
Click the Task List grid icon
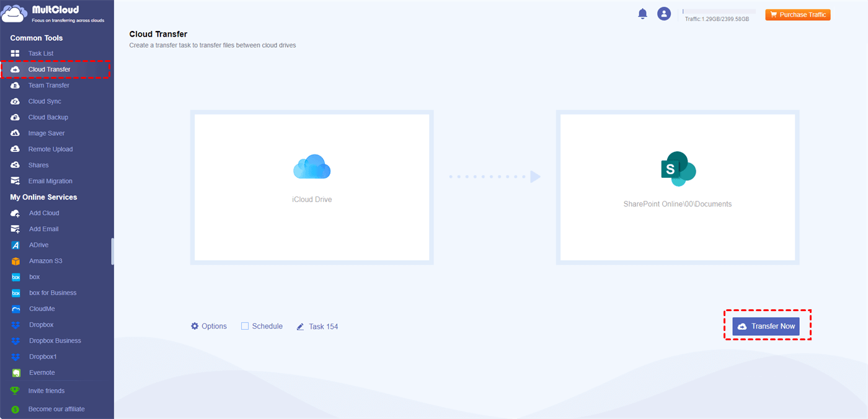15,53
